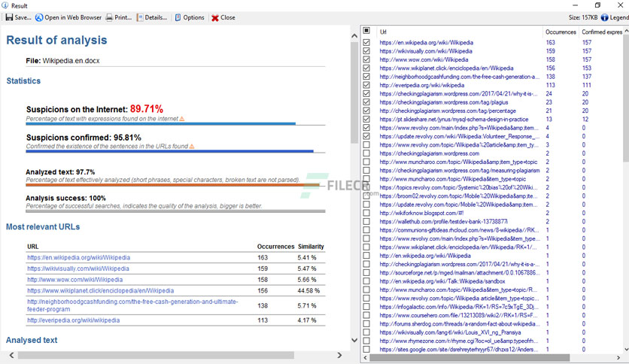
Task: Check the wikiforknow.blogspot.com row checkbox
Action: pos(366,213)
